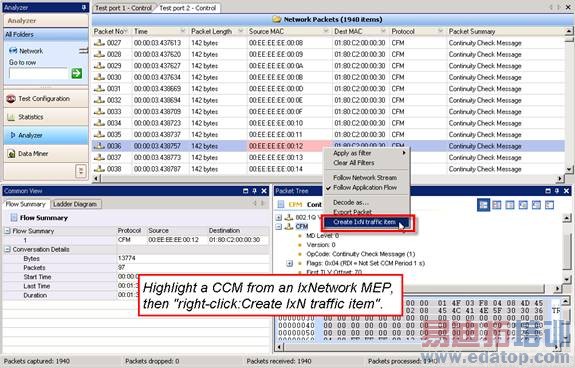The width and height of the screenshot is (575, 368).
Task: Click the Flow Summary document icon
Action: click(x=14, y=218)
